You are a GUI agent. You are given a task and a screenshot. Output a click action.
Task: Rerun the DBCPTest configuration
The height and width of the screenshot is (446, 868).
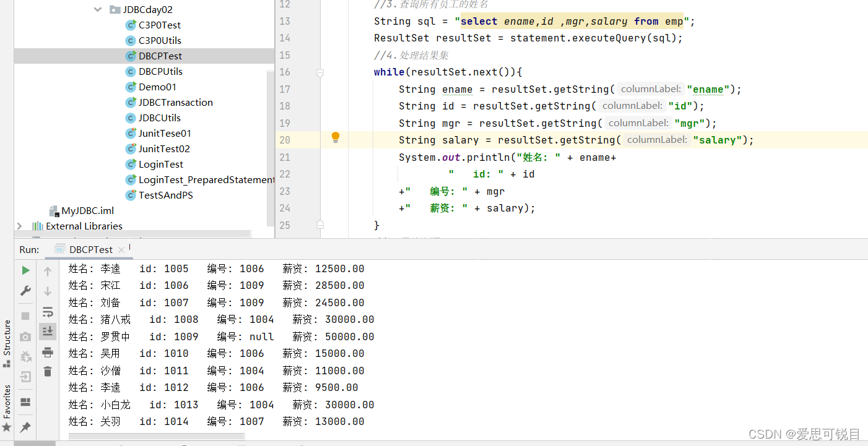coord(25,270)
